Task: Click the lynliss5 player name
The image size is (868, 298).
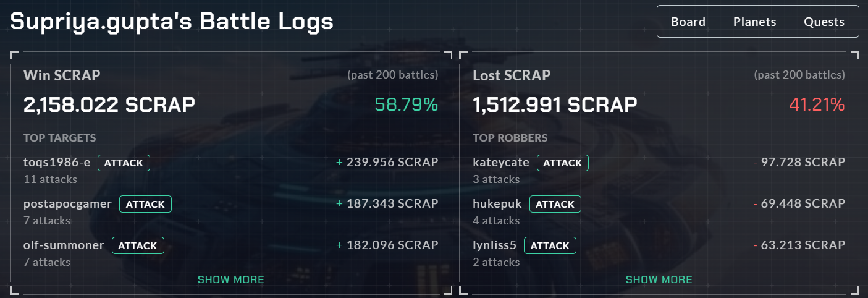Action: pos(495,245)
